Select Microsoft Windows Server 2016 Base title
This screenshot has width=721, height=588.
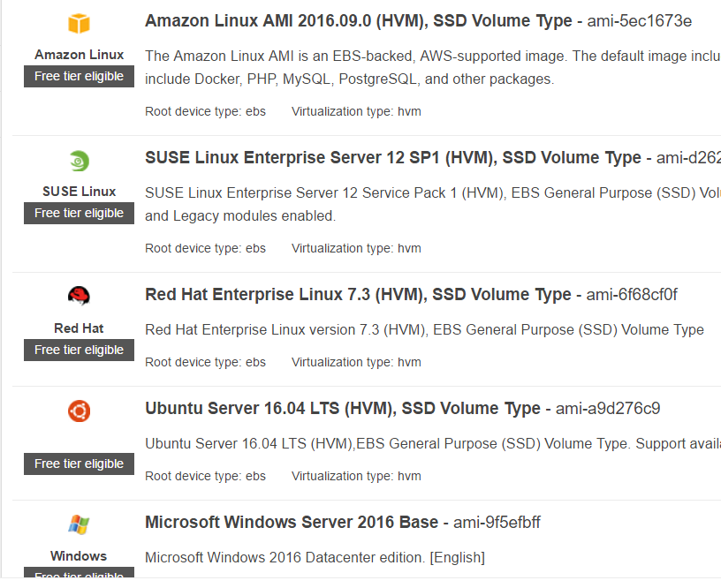pos(292,523)
